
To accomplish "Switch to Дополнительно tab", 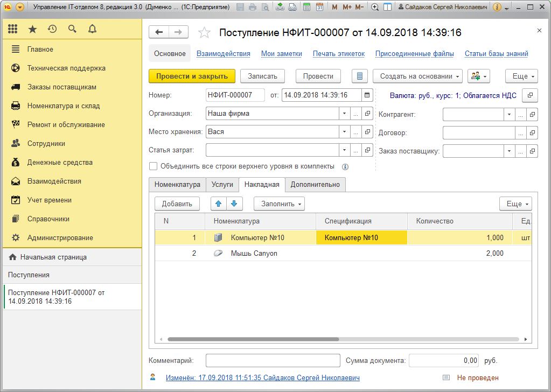I will pos(315,185).
